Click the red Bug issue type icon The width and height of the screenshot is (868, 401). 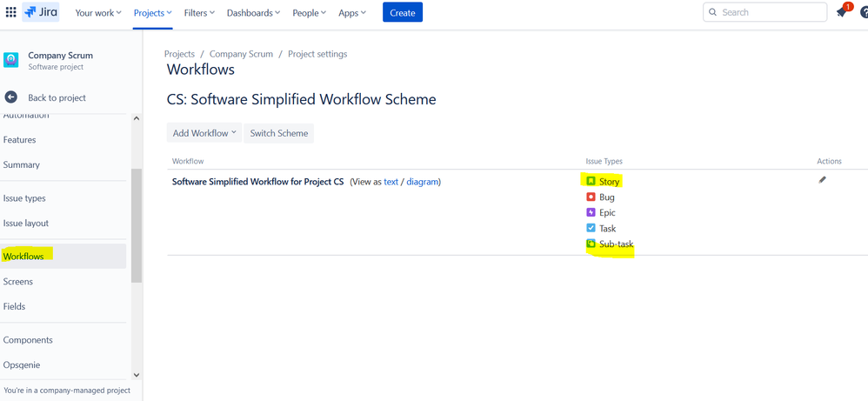coord(591,197)
